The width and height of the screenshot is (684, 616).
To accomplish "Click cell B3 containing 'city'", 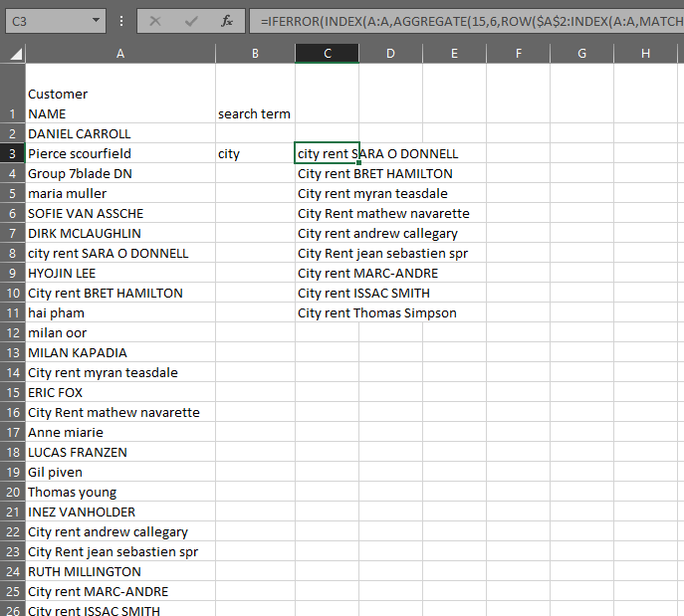I will click(x=255, y=154).
